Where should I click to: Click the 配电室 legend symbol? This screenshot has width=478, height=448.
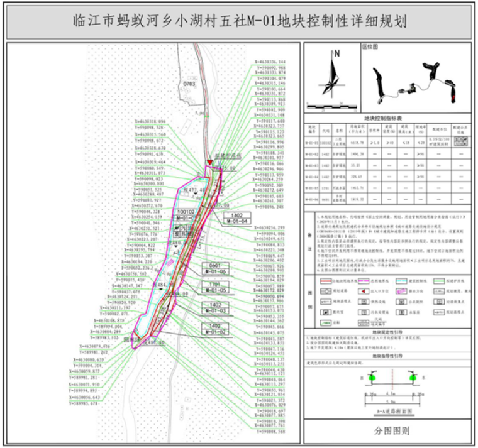326,312
